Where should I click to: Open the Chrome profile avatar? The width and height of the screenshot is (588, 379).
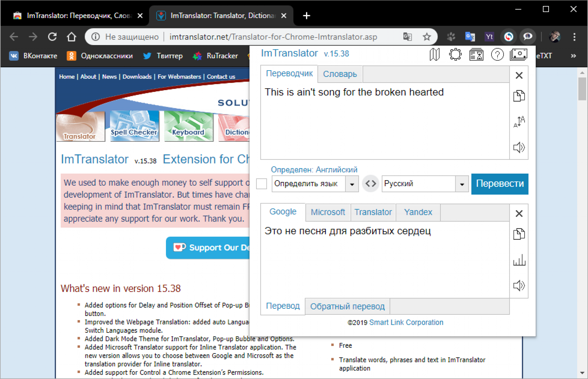(555, 37)
